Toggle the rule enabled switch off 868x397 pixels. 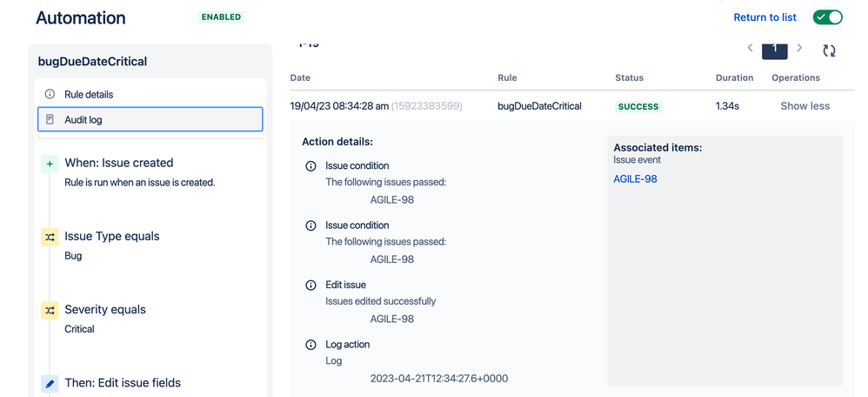click(x=828, y=17)
